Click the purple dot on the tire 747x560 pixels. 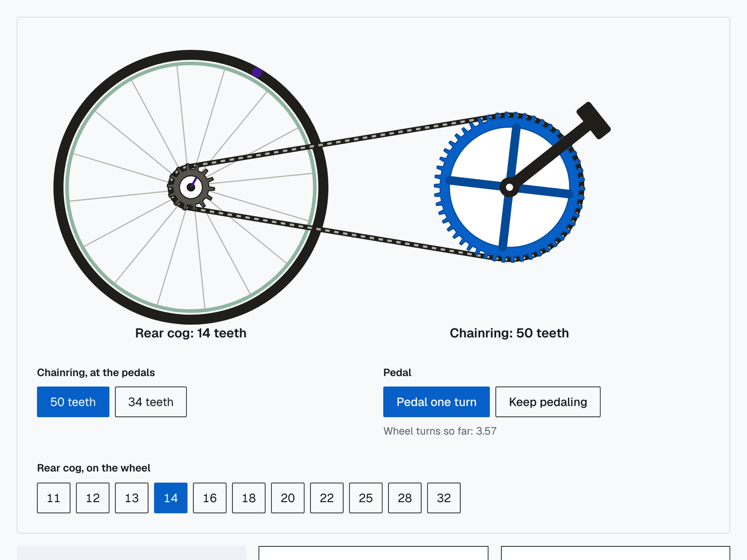(x=257, y=72)
